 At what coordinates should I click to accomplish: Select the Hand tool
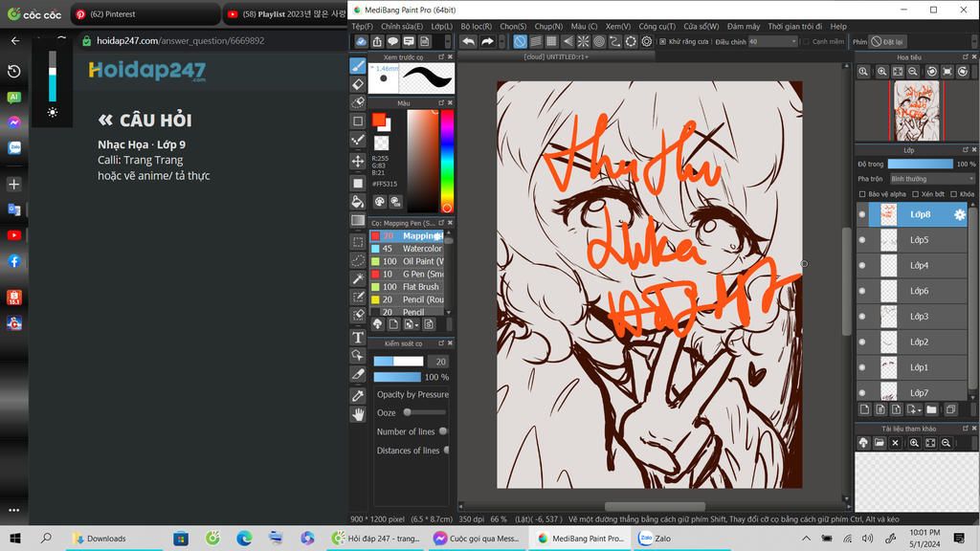[358, 414]
